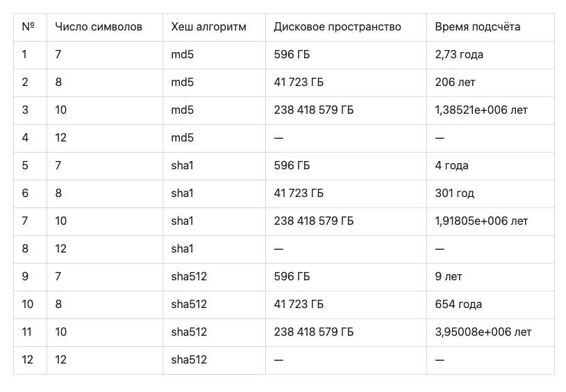This screenshot has height=392, width=566.
Task: Select the "4 года" time cell
Action: [452, 166]
